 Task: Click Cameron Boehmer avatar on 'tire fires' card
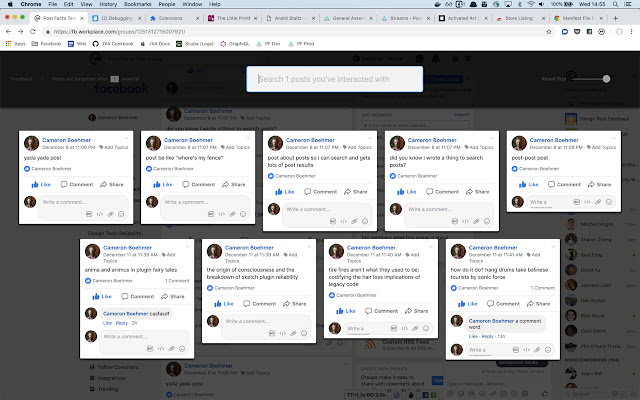336,252
